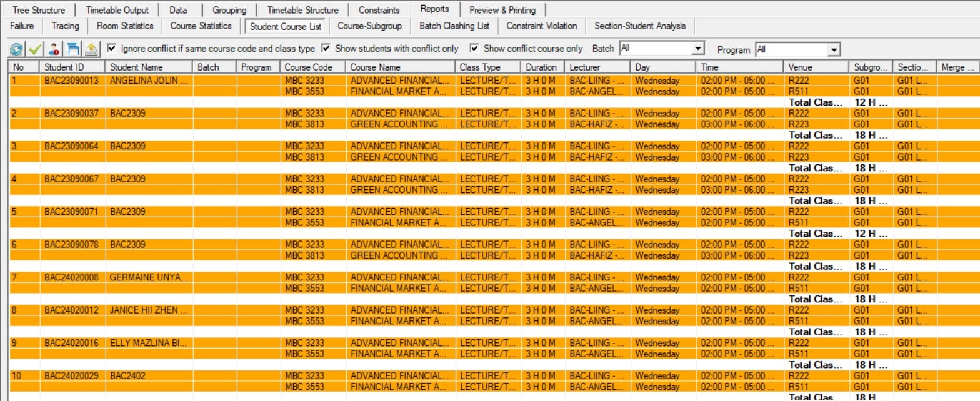Select student ID BAC23090078 cell
The height and width of the screenshot is (401, 980).
tap(74, 244)
